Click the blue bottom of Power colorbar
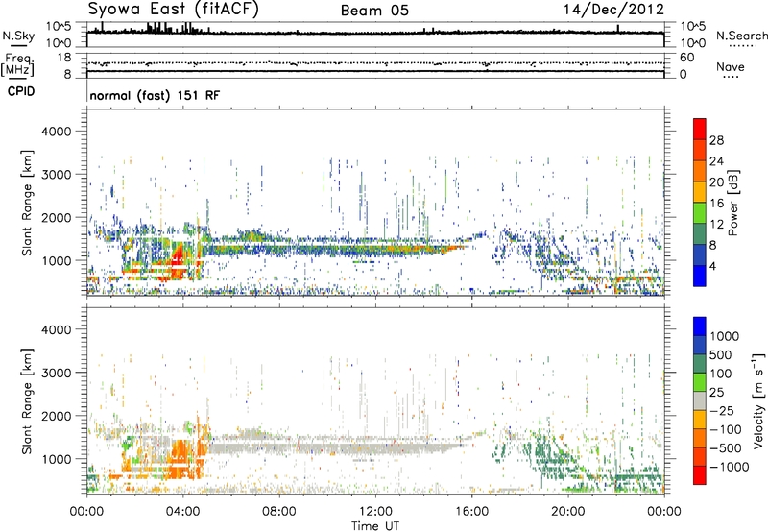 [x=700, y=276]
